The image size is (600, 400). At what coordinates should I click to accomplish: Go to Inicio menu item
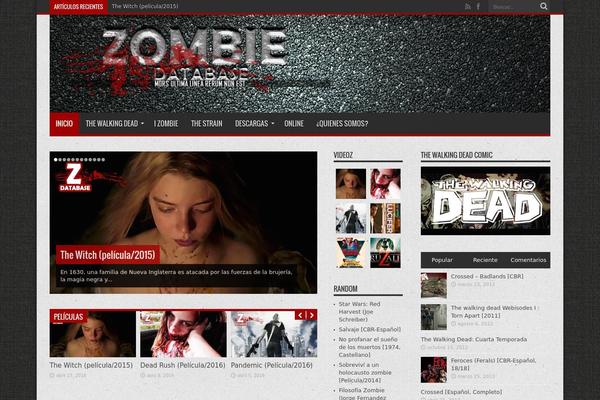64,123
